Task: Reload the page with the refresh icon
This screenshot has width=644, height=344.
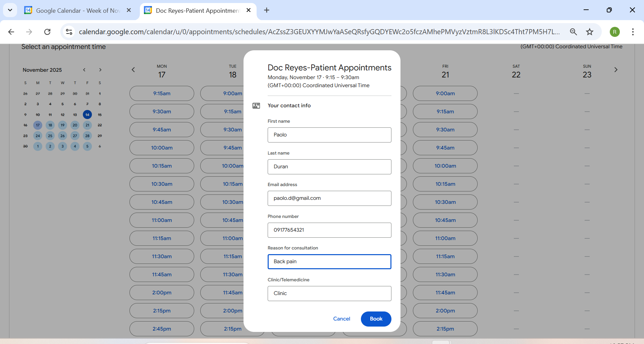Action: 47,32
